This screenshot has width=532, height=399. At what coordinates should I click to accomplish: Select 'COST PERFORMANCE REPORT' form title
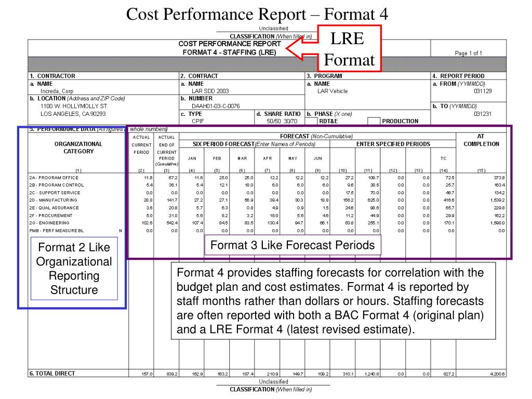(x=229, y=44)
